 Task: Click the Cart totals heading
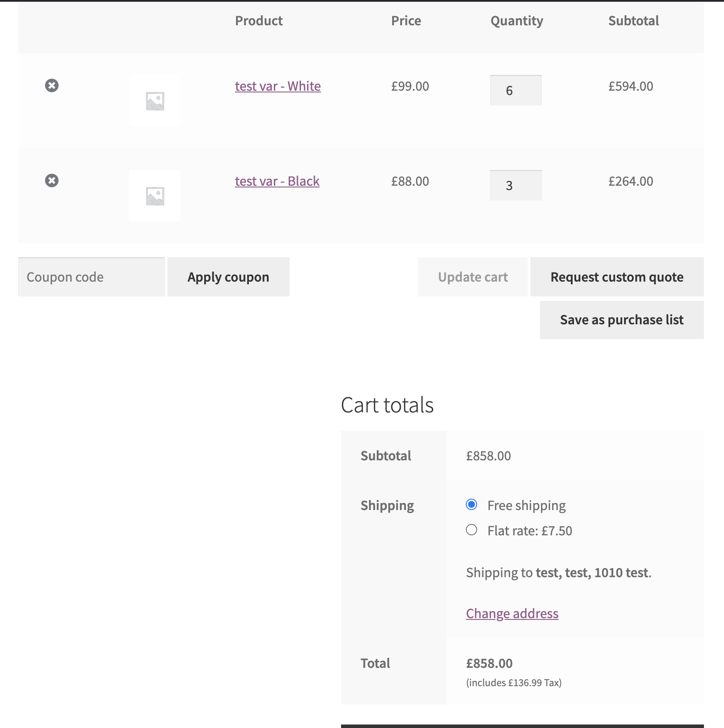pyautogui.click(x=387, y=405)
